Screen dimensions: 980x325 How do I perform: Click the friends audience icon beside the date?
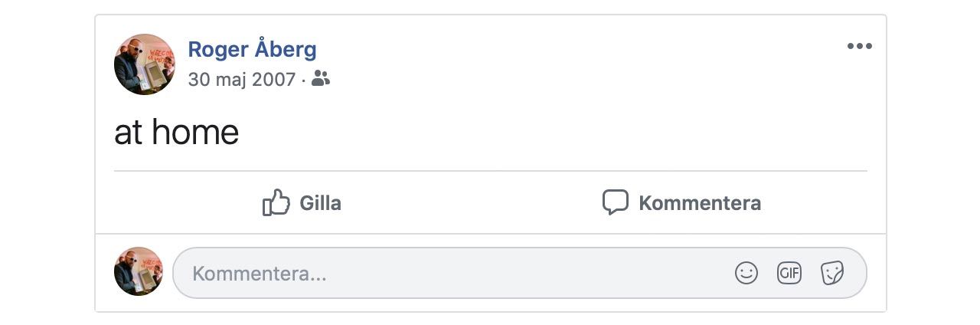tap(322, 79)
